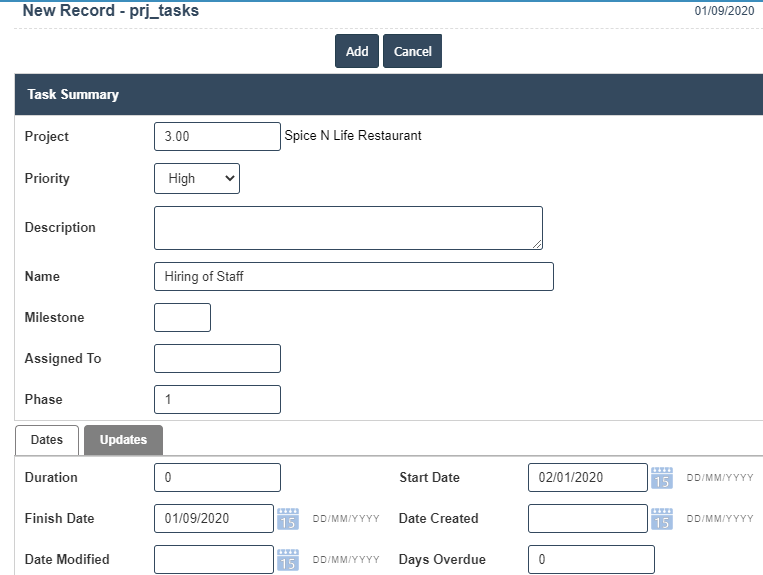Open calendar picker for Start Date
The height and width of the screenshot is (575, 763).
(x=661, y=478)
